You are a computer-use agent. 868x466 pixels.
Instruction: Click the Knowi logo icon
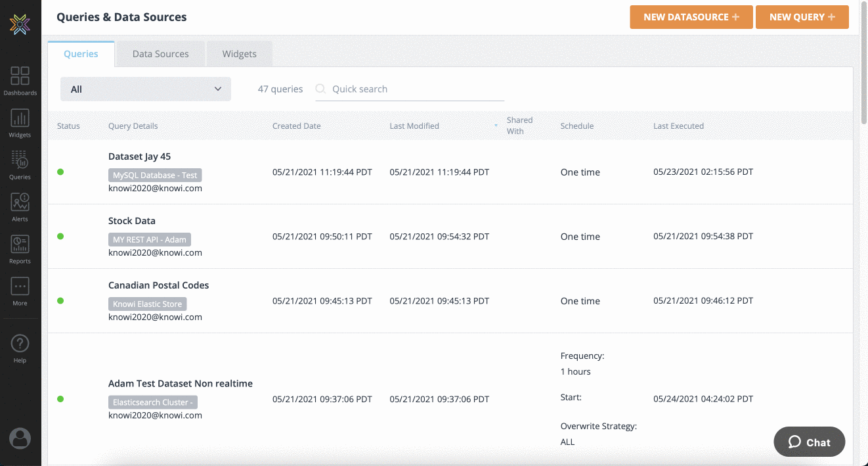(20, 25)
